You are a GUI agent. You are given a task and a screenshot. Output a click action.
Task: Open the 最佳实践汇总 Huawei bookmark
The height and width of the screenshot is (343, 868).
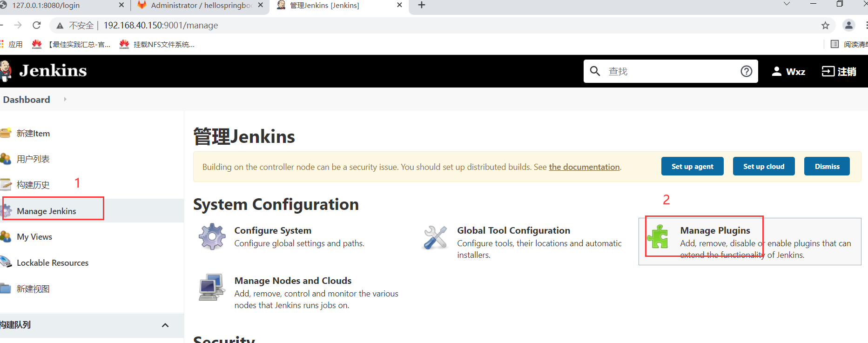pyautogui.click(x=71, y=44)
